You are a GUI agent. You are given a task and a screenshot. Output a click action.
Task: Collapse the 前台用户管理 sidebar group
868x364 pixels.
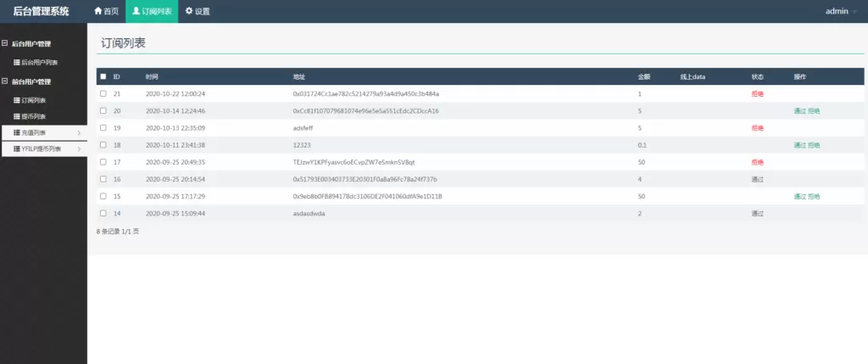coord(4,81)
